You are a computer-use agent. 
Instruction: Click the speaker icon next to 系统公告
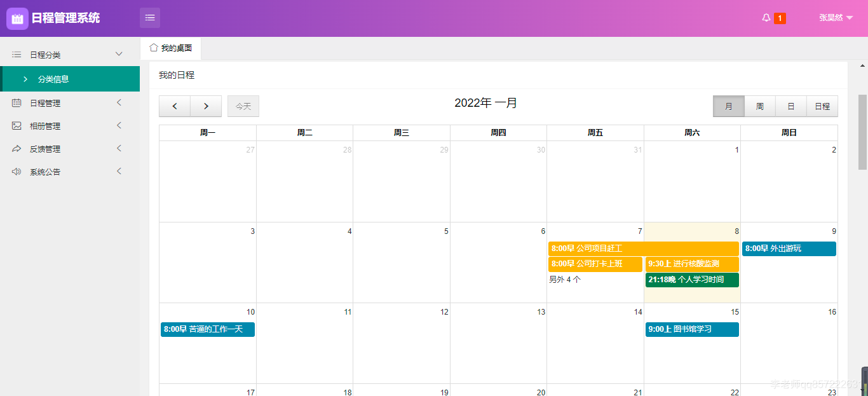click(17, 172)
